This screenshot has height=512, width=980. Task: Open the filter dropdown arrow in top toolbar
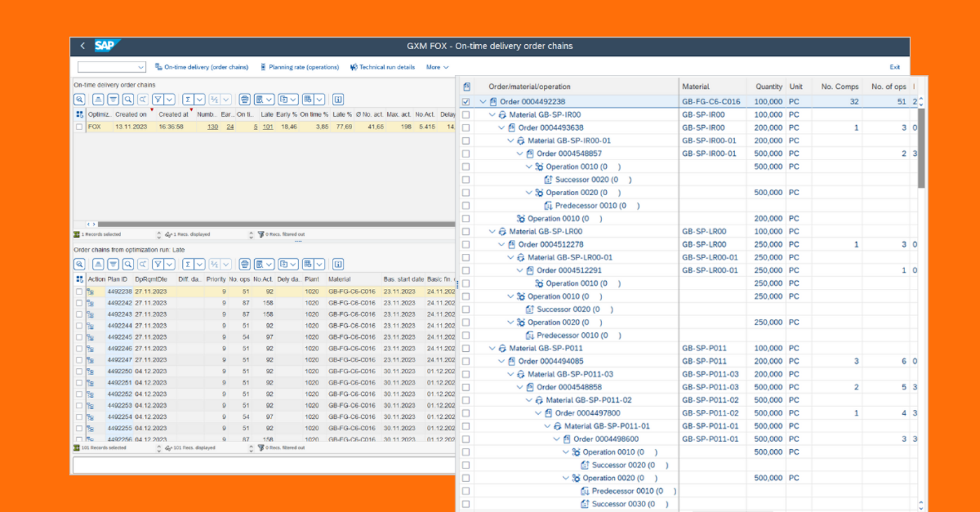(x=169, y=99)
